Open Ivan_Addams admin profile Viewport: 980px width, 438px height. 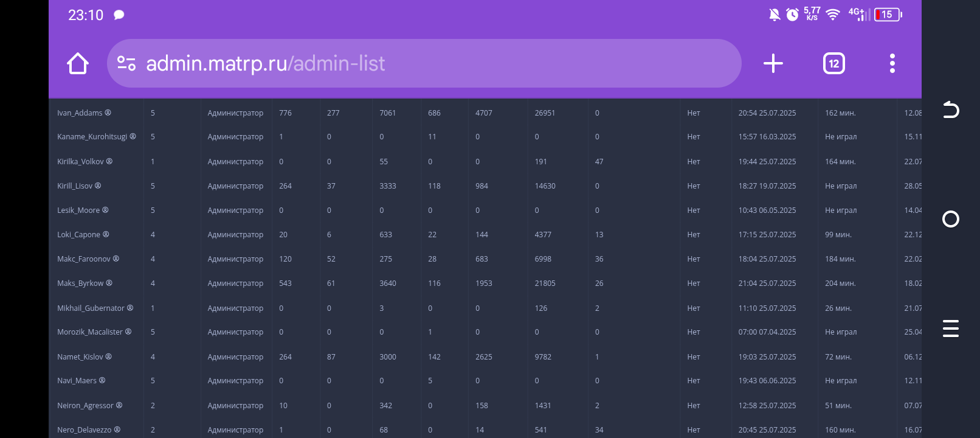[80, 113]
